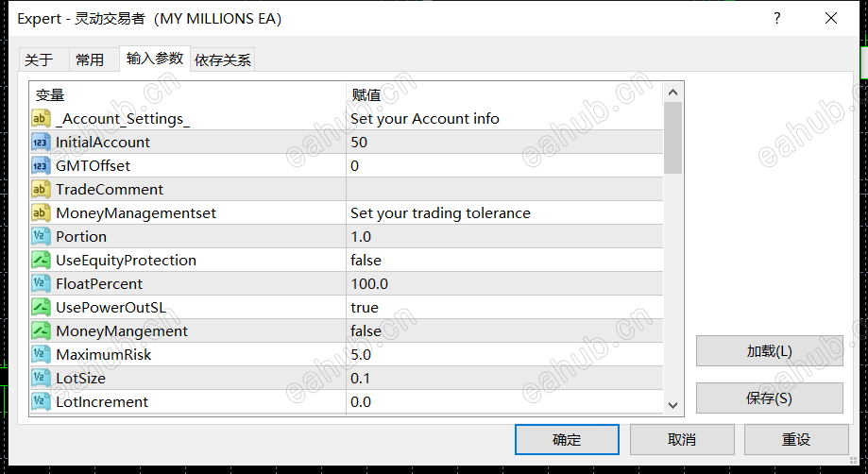This screenshot has width=868, height=474.
Task: Click the UseEquityProtection boolean type icon
Action: (x=41, y=261)
